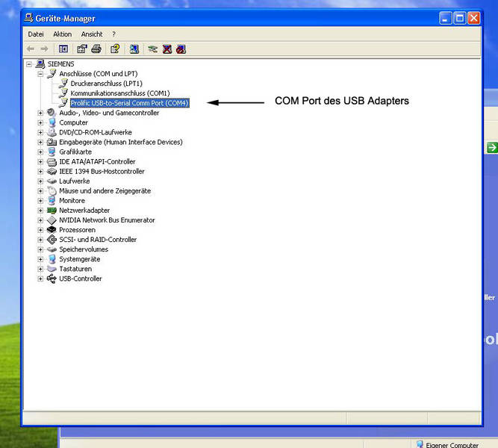Image resolution: width=498 pixels, height=448 pixels.
Task: Click the IEEE 1394 Bus-Hostcontroller icon
Action: 52,171
